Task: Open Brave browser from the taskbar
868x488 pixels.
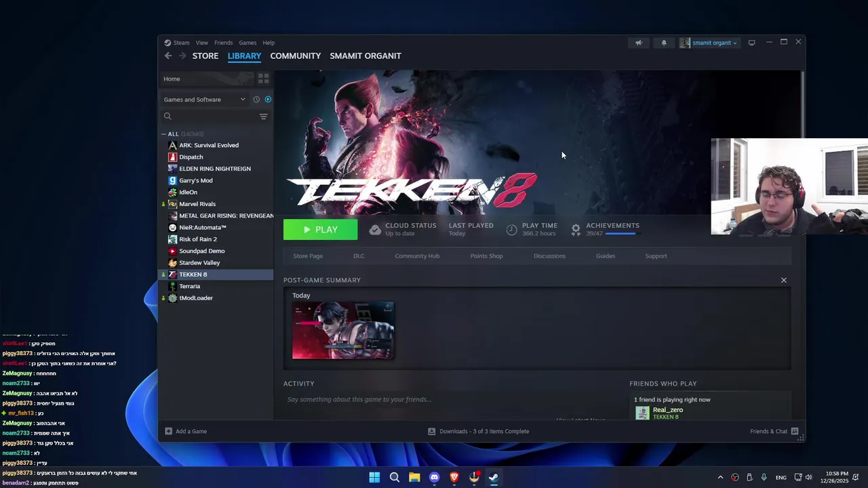Action: pyautogui.click(x=454, y=477)
